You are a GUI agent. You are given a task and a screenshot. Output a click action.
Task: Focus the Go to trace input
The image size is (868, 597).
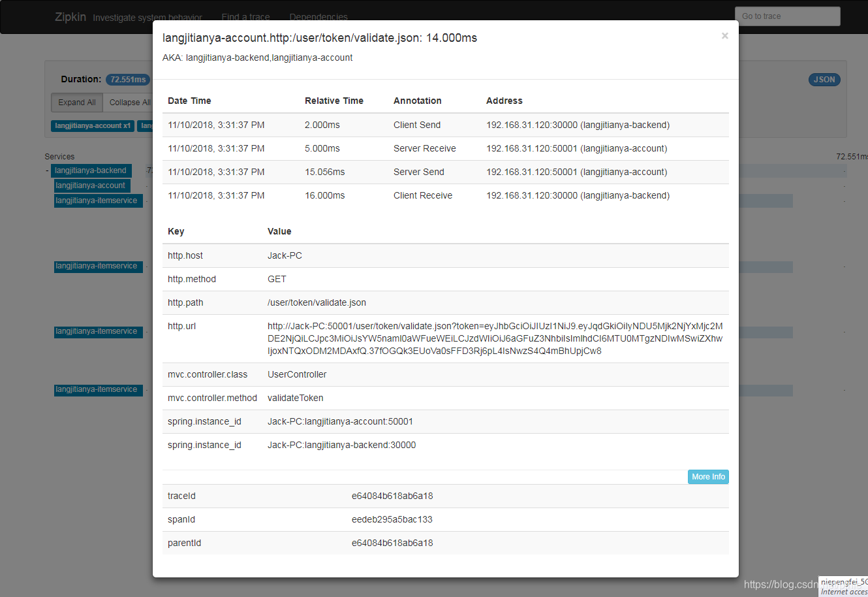pos(788,16)
